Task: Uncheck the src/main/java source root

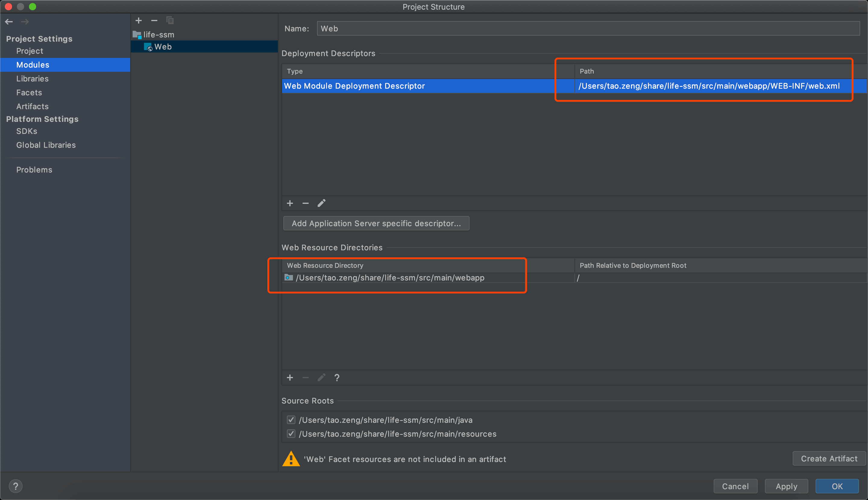Action: tap(291, 420)
